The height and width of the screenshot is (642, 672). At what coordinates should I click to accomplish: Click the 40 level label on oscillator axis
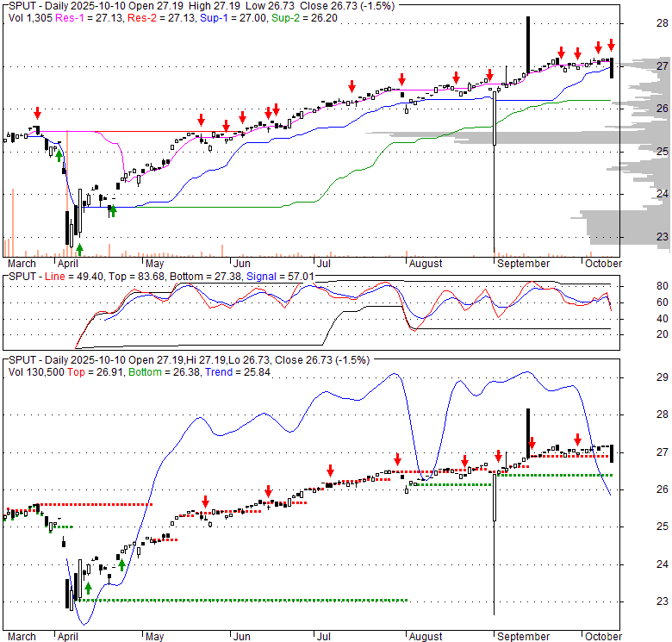(x=663, y=319)
